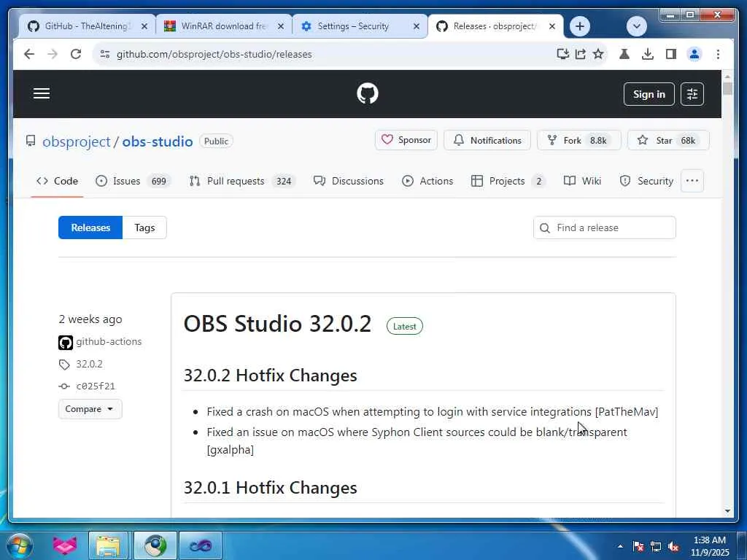Show hidden tray icons arrow
The image size is (747, 560).
[x=620, y=546]
